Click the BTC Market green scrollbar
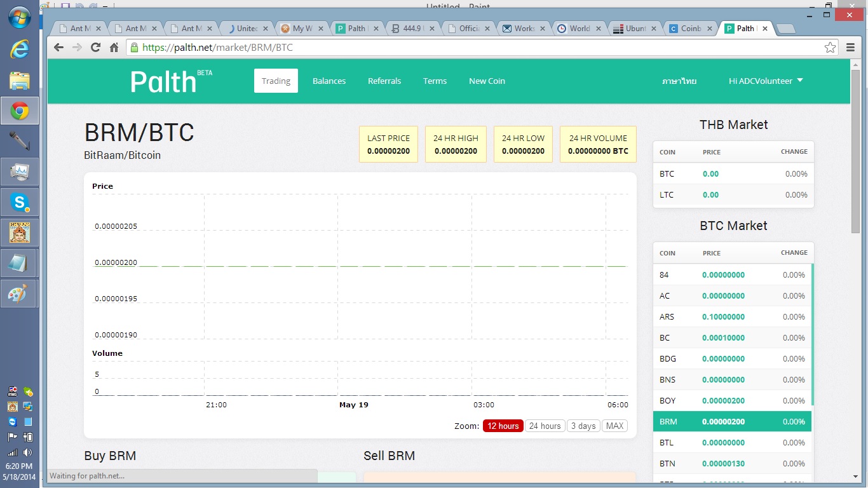 (813, 335)
